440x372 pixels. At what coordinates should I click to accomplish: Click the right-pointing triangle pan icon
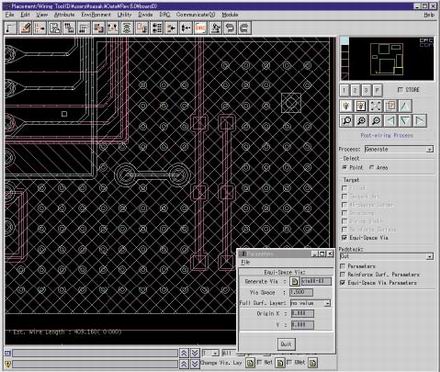pos(420,120)
